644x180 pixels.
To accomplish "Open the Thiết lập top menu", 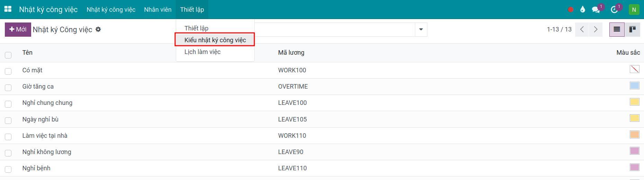I will tap(192, 9).
